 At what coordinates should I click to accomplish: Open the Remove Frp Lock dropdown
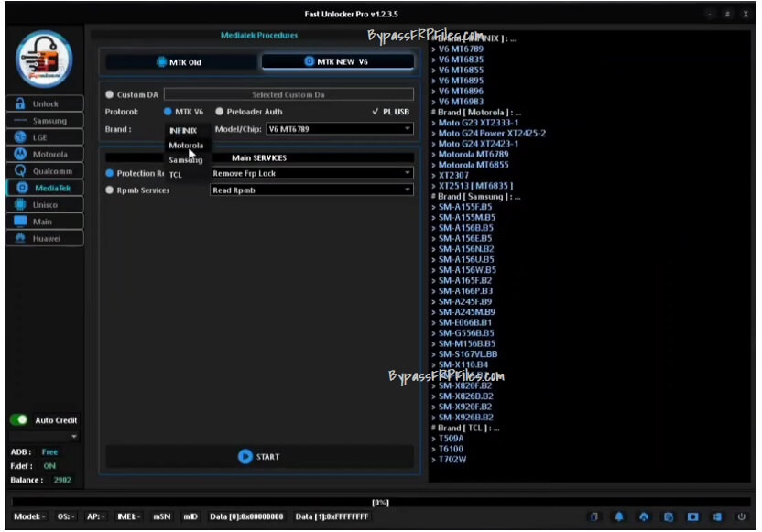[x=311, y=173]
